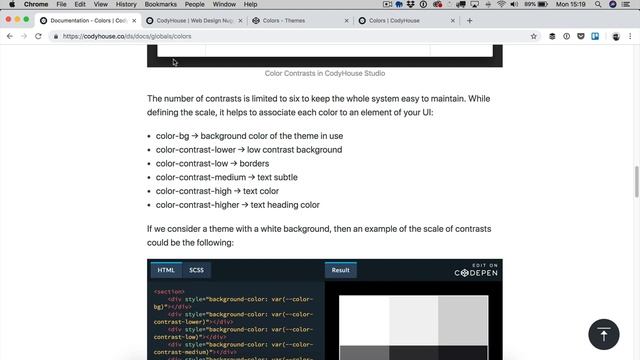Open the People menu
Screen dimensions: 640x360
194,4
